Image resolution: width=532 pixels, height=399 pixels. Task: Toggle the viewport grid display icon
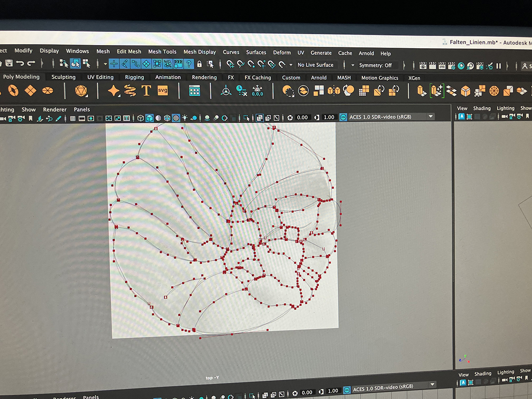[73, 118]
